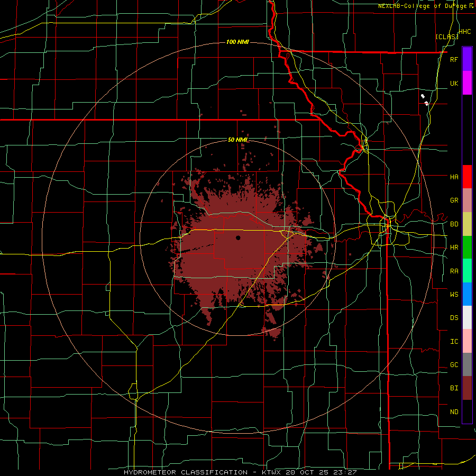Click the white echo specks at northeast
Viewport: 476px width, 476px height.
pos(425,100)
